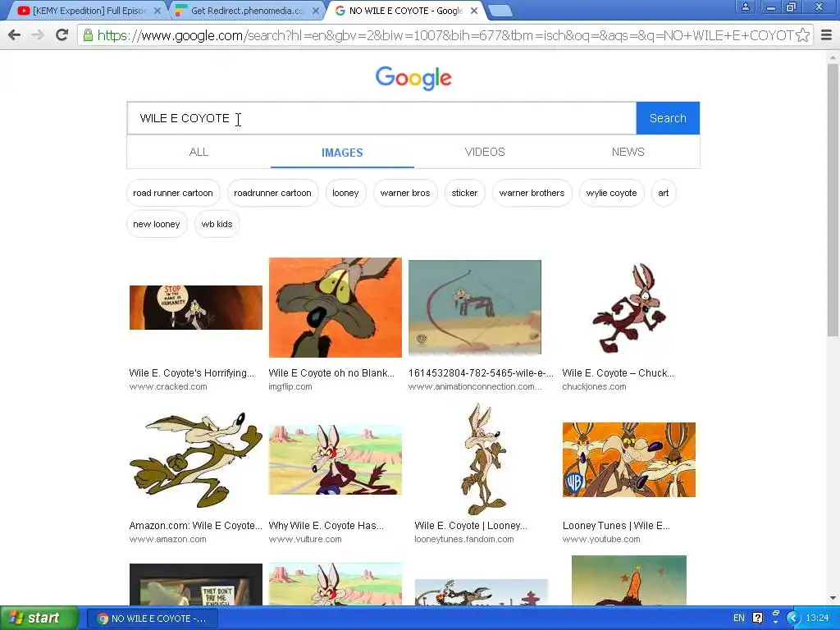Screen dimensions: 840x630
Task: Click the NO WILE E COYOTE taskbar button
Action: tap(152, 619)
